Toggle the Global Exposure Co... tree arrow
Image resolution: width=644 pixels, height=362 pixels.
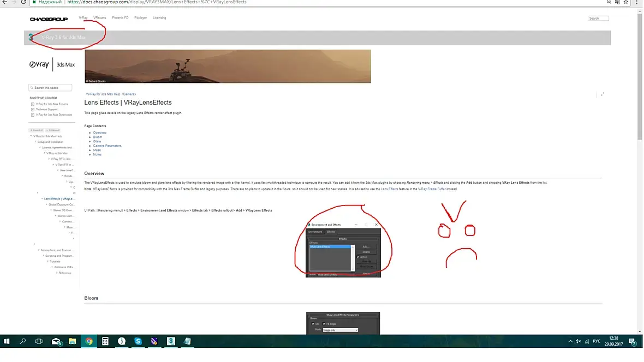pyautogui.click(x=46, y=204)
